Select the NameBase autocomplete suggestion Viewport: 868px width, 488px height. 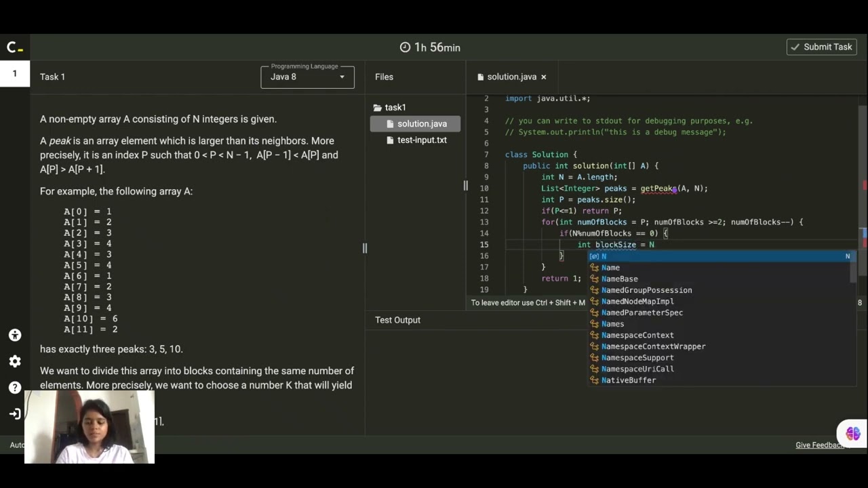pos(720,279)
